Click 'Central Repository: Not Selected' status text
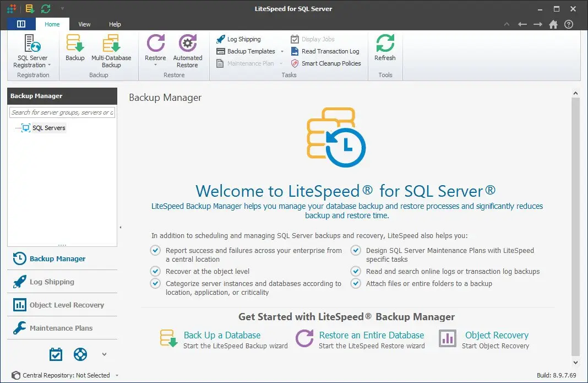 [67, 375]
